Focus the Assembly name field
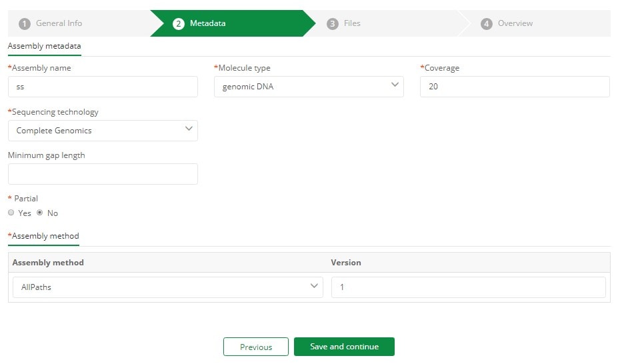 pyautogui.click(x=103, y=87)
